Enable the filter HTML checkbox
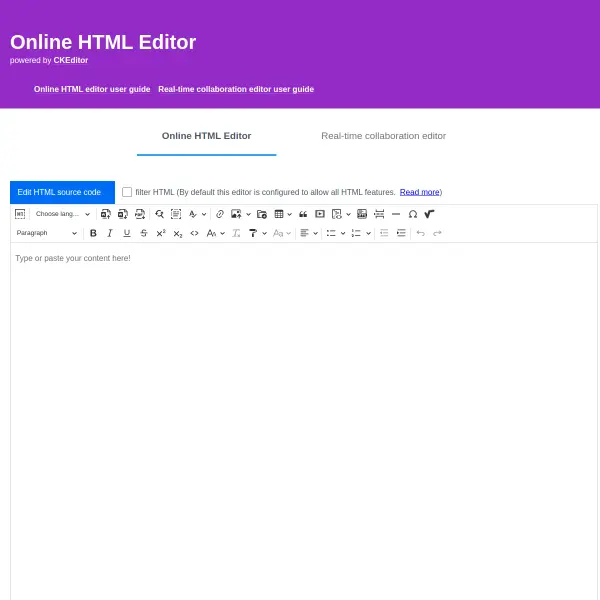Screen dimensions: 600x600 127,192
